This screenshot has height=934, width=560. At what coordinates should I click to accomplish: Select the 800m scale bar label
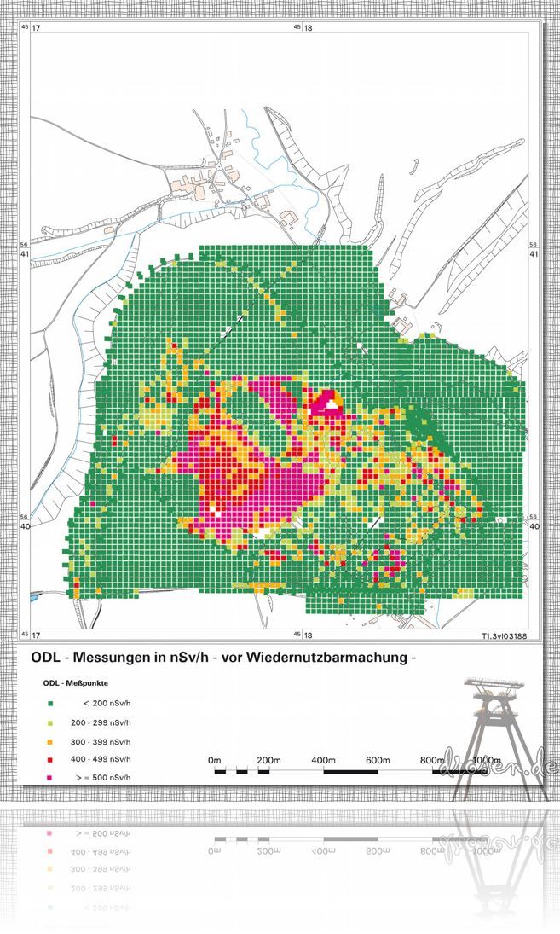[432, 759]
